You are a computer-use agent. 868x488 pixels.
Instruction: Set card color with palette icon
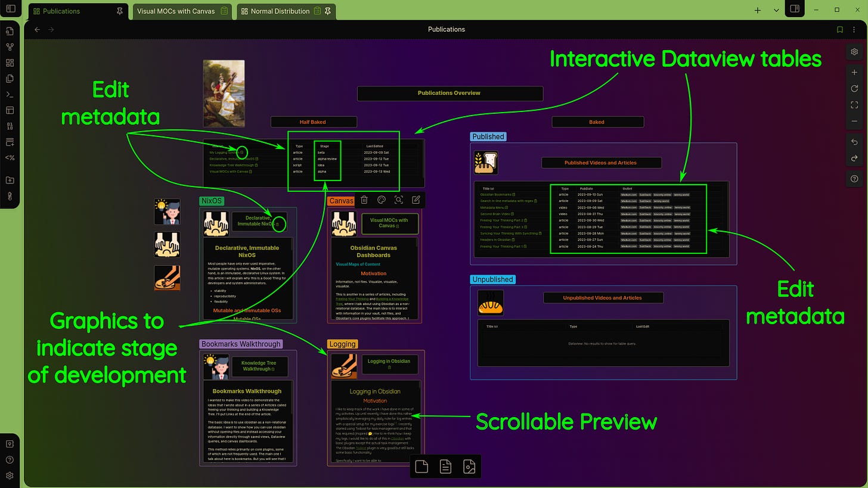tap(382, 200)
